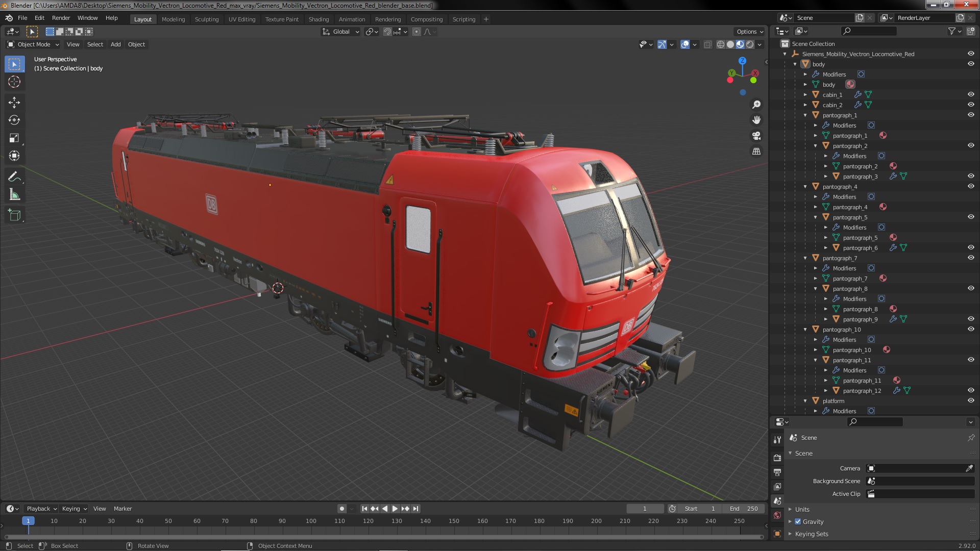Switch perspective/orthographic grid icon
This screenshot has width=980, height=551.
click(756, 152)
